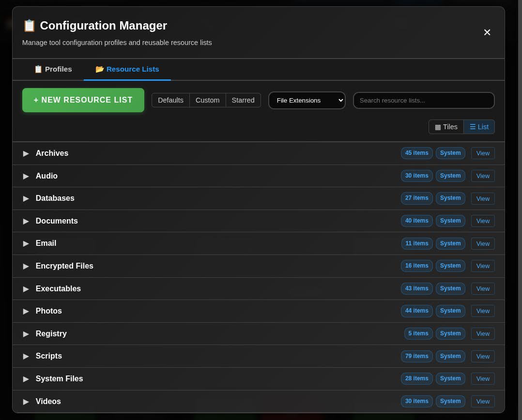
Task: Expand the Archives row
Action: 26,153
